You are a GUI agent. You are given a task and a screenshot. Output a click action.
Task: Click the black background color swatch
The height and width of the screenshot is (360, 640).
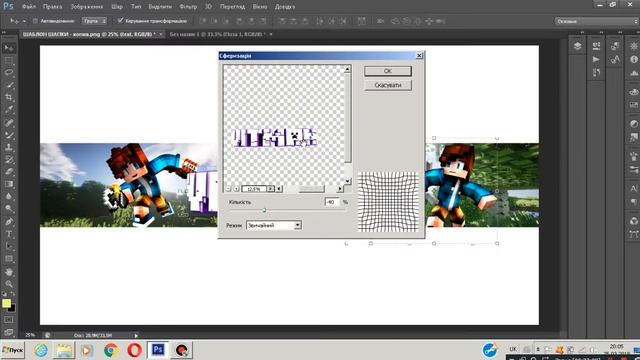tap(12, 309)
